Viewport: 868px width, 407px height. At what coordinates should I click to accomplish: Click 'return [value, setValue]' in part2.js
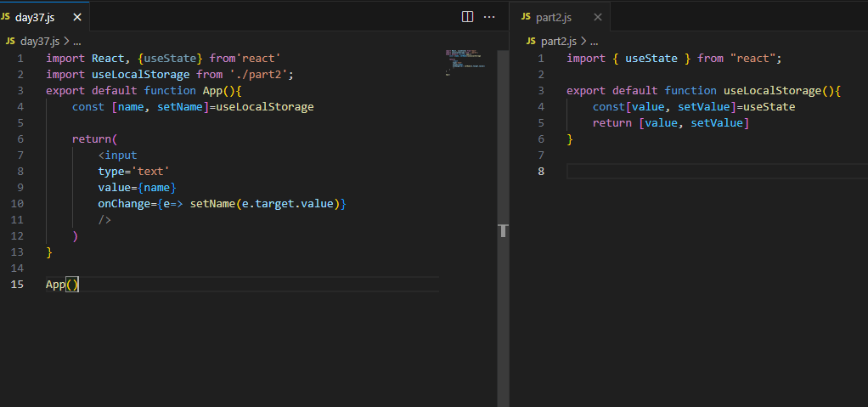tap(671, 123)
